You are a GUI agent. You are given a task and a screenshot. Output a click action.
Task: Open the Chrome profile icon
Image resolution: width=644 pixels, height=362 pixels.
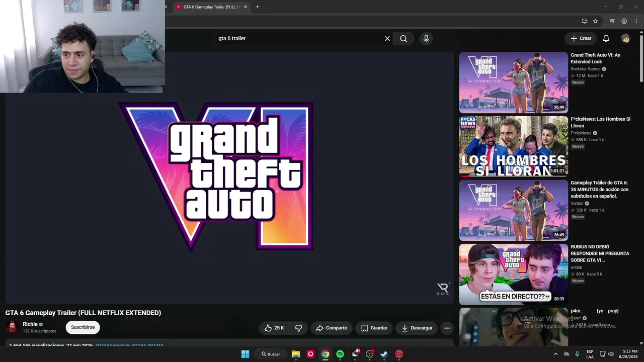pos(624,21)
